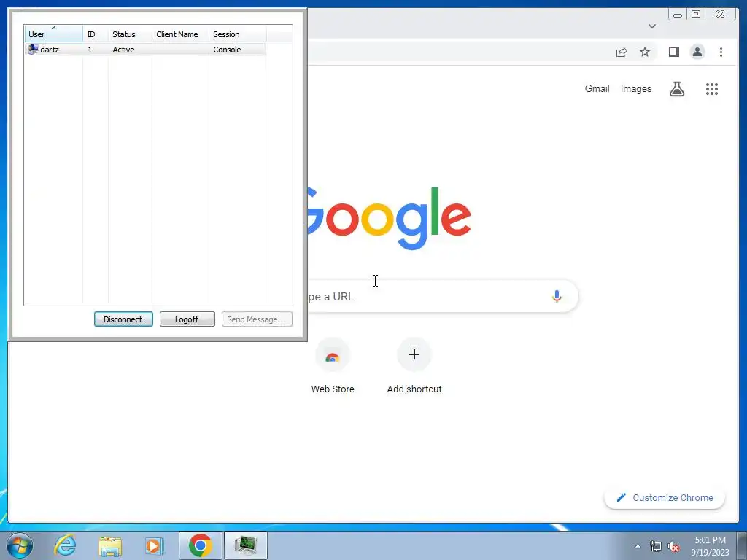Image resolution: width=747 pixels, height=560 pixels.
Task: Expand the tab search chevron
Action: 651,26
